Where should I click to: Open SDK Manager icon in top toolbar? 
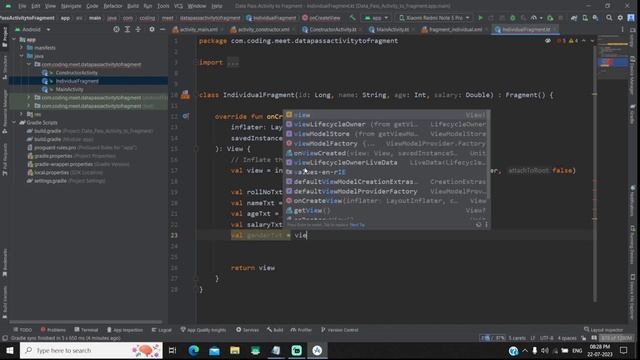point(596,18)
